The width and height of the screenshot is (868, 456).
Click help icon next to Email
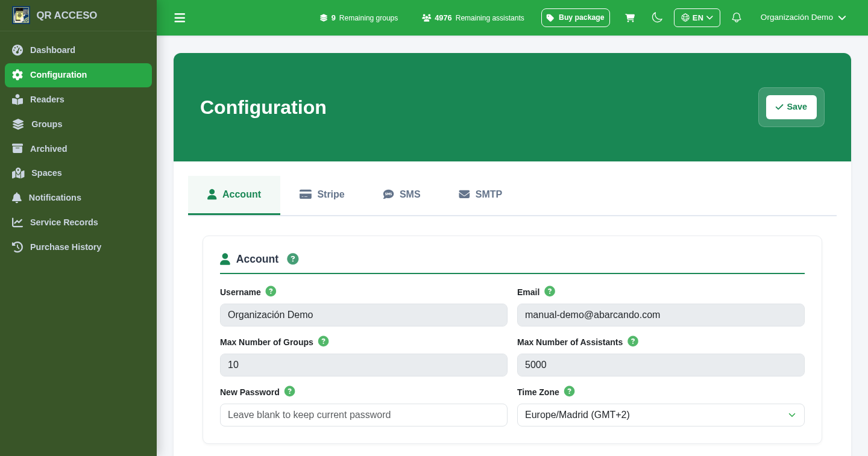[550, 291]
